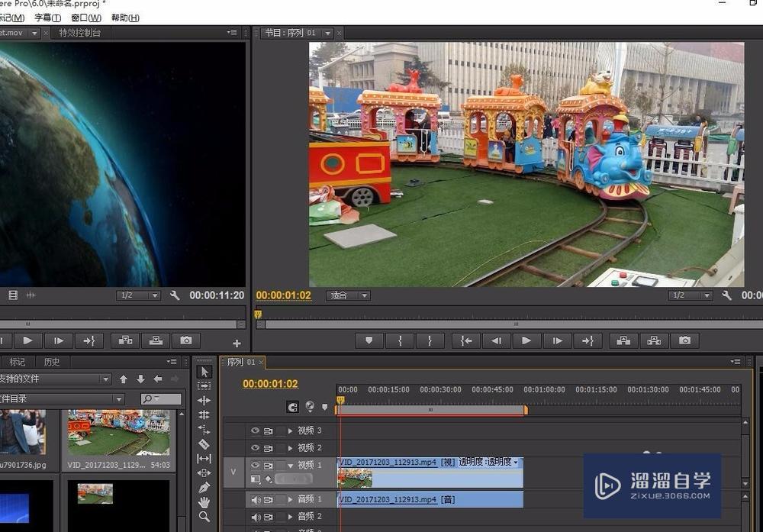Viewport: 763px width, 532px height.
Task: Toggle sync lock on 音频 1
Action: [x=268, y=499]
